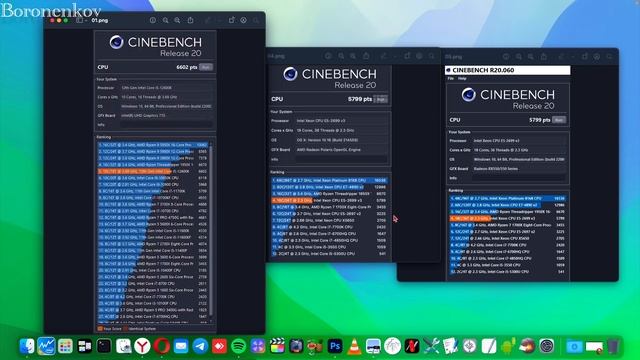Zoom out in the 04.png window
This screenshot has width=640, height=360.
click(341, 56)
